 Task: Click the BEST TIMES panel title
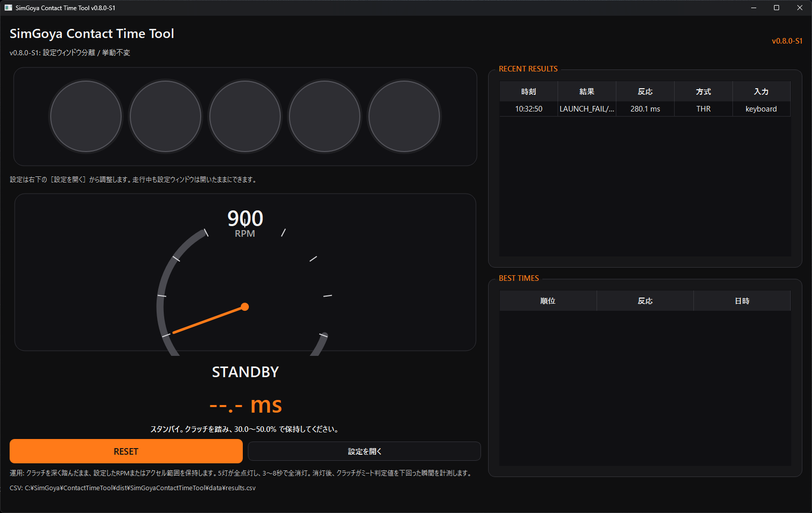click(x=519, y=278)
